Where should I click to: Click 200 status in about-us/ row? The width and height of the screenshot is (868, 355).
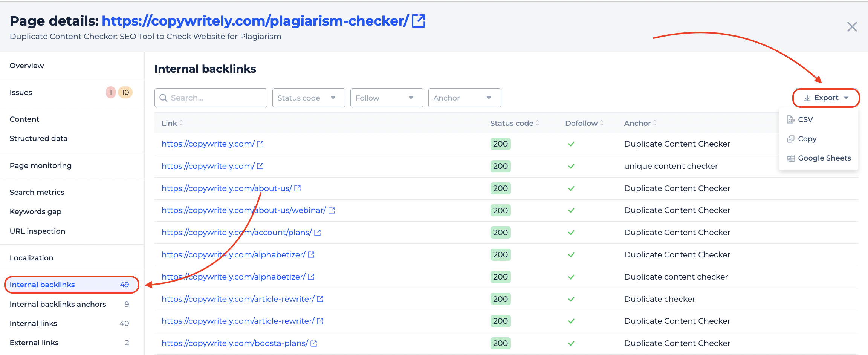[500, 188]
